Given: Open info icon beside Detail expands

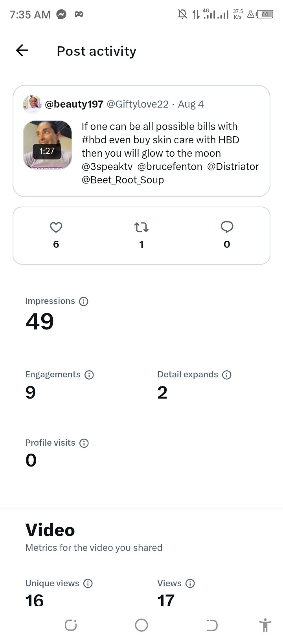Looking at the screenshot, I should click(227, 375).
